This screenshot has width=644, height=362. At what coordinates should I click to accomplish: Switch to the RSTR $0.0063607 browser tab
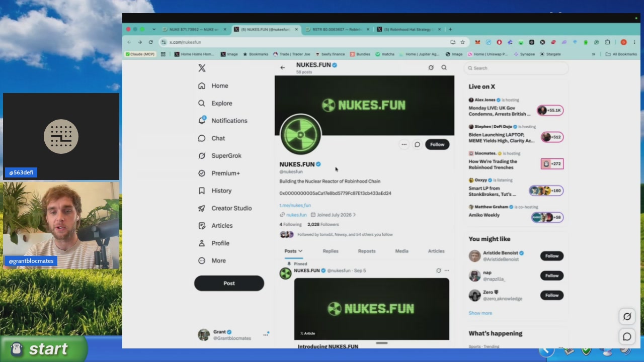tap(337, 30)
